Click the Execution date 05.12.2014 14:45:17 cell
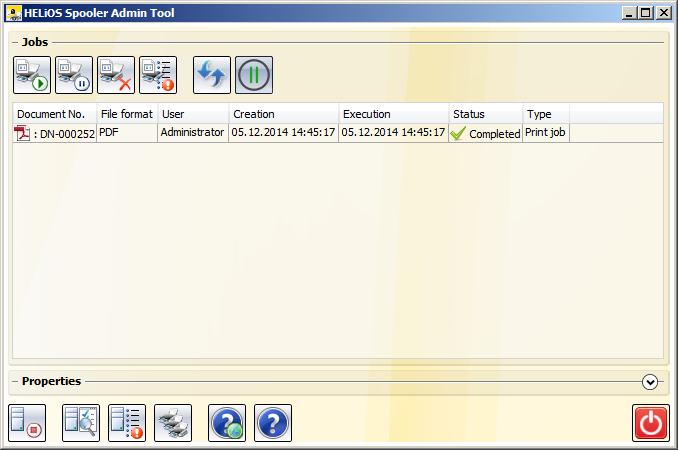 tap(393, 133)
